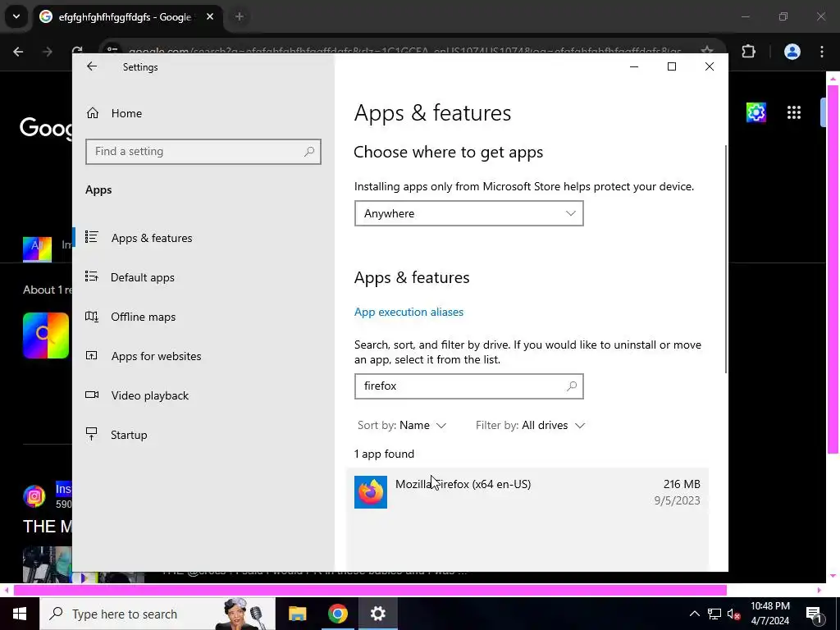The height and width of the screenshot is (630, 840).
Task: Open the notification center icon
Action: [x=815, y=614]
